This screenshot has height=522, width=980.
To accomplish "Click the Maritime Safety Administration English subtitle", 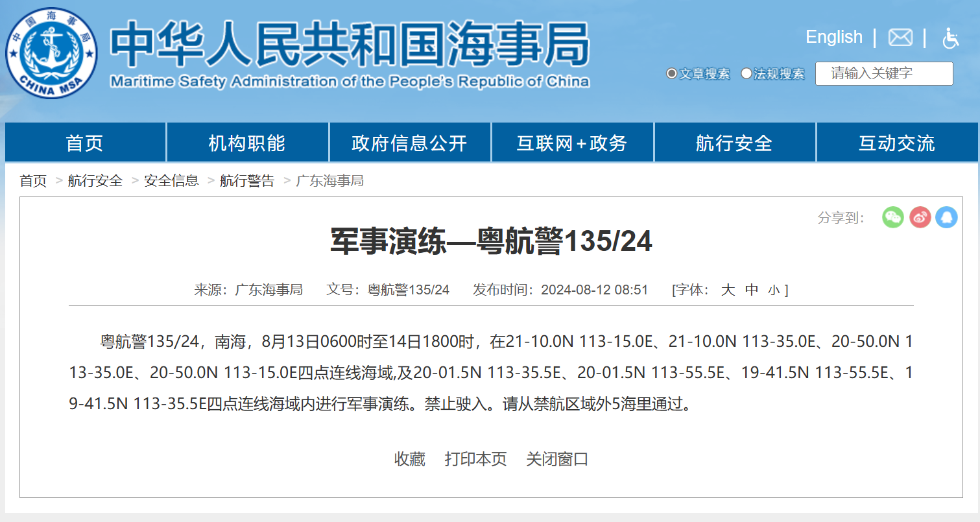I will [x=350, y=82].
